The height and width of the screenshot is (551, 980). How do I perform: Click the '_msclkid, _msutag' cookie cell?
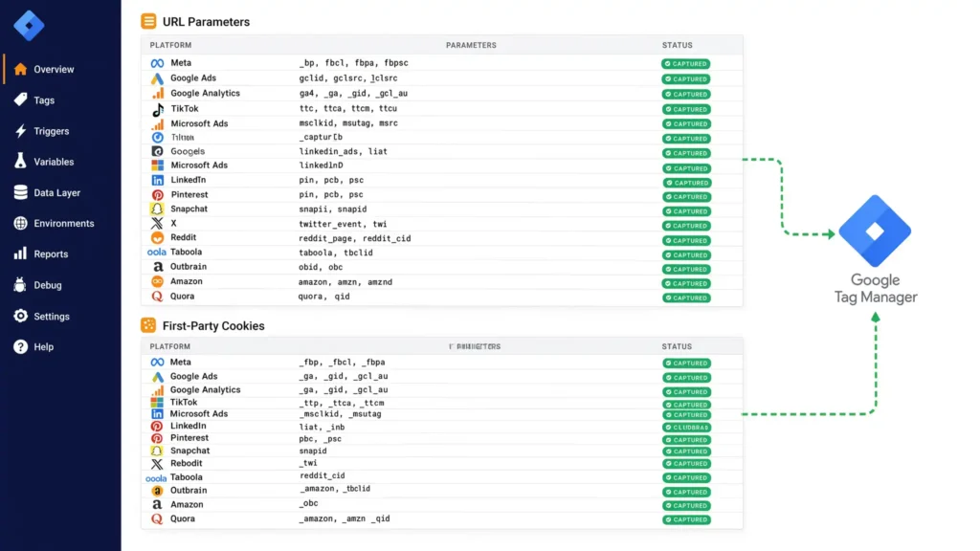(340, 414)
